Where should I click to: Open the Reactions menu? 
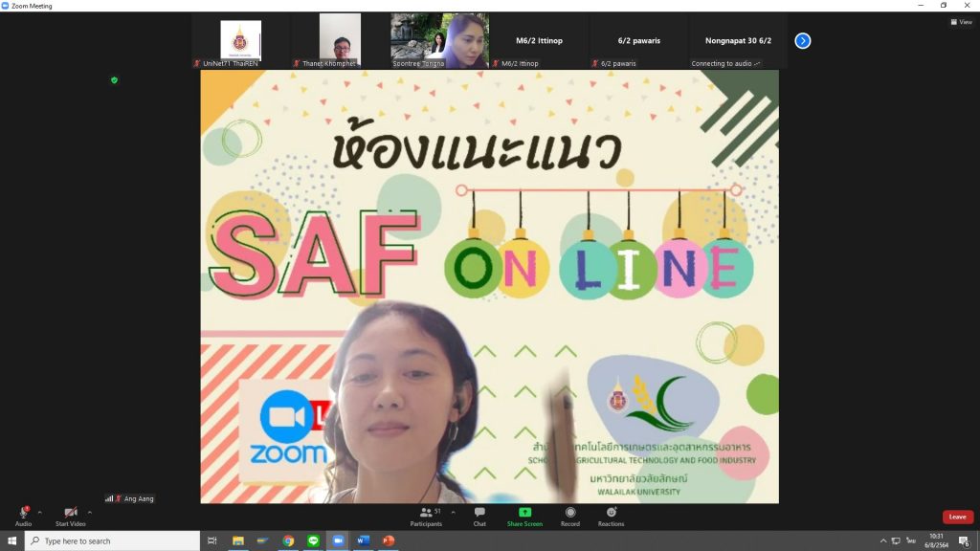tap(611, 514)
